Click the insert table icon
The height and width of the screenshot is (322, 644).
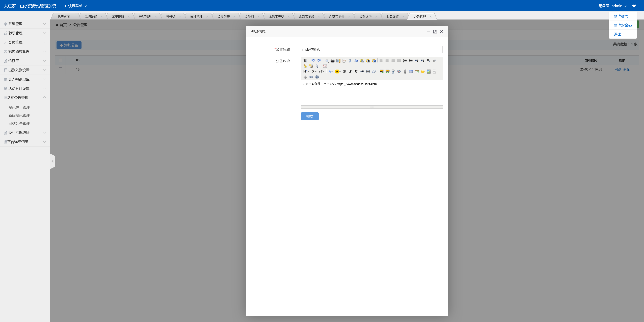411,72
